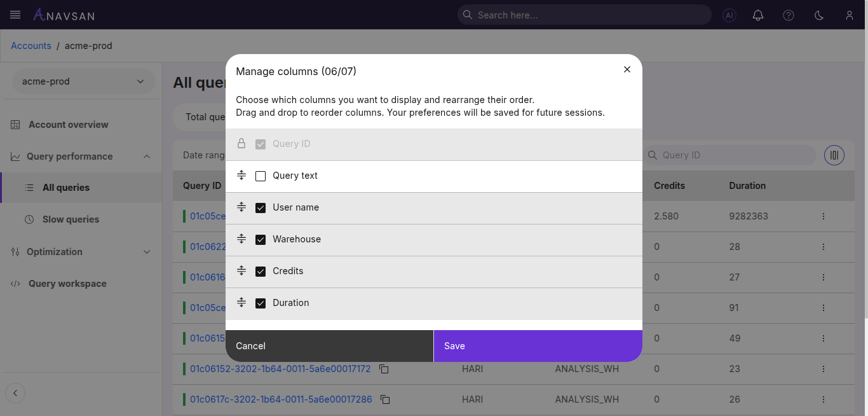Copy query ID 01c06152 with copy icon
The image size is (868, 416).
(x=384, y=369)
